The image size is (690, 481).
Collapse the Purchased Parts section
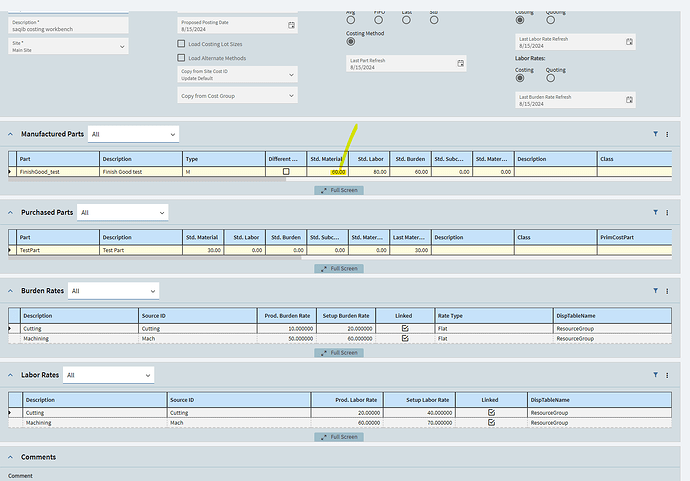11,213
